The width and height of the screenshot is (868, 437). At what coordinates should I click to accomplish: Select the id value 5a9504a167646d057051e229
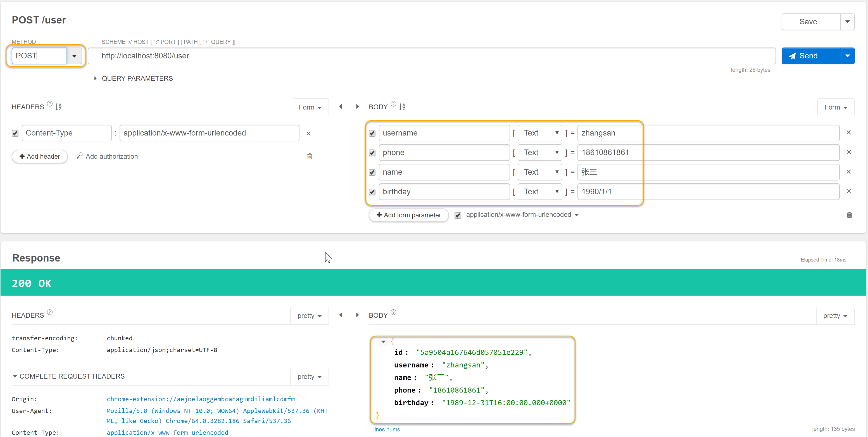pyautogui.click(x=472, y=352)
